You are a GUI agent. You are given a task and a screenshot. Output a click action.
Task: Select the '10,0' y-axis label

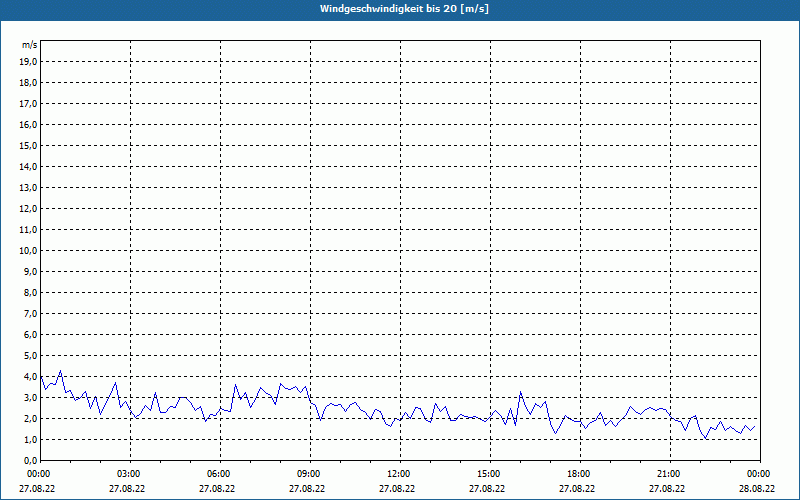[28, 251]
